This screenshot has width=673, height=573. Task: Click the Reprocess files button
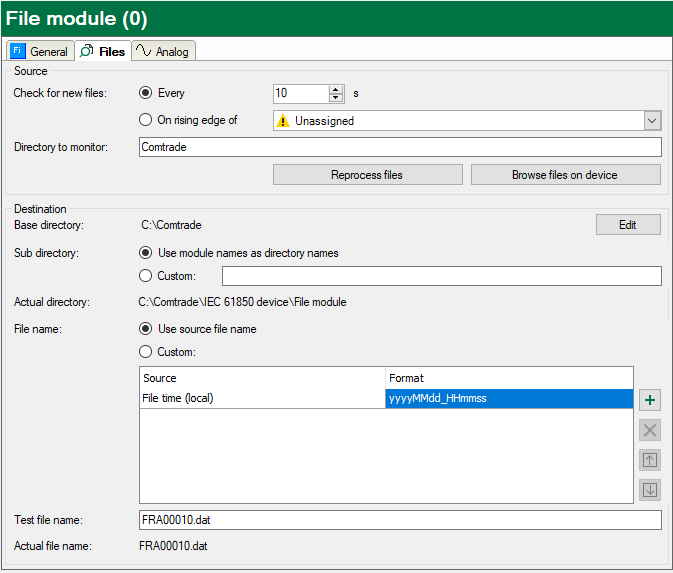click(x=367, y=175)
